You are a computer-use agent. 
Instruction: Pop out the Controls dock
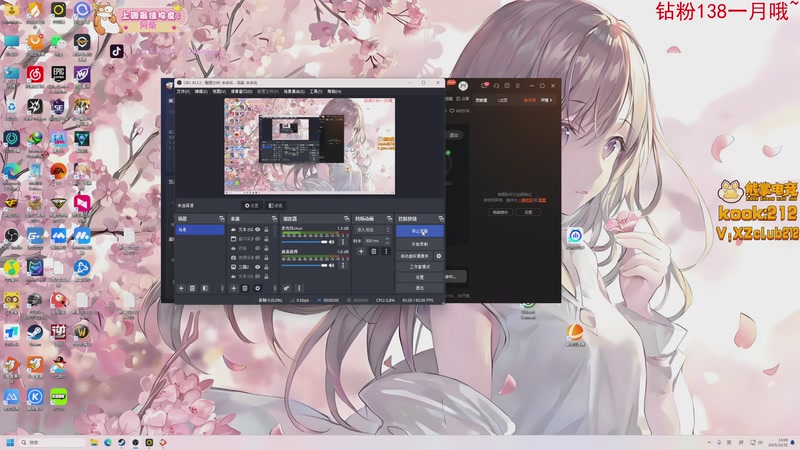tap(441, 218)
